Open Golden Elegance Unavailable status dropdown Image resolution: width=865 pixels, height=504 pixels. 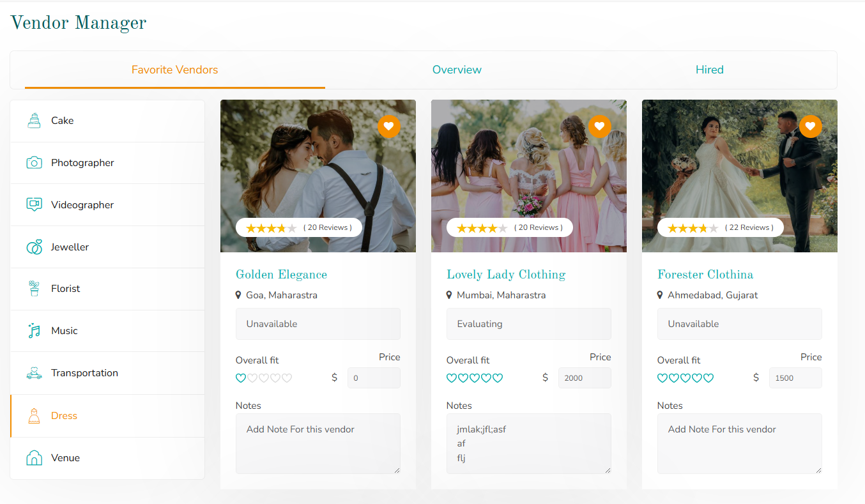(318, 324)
